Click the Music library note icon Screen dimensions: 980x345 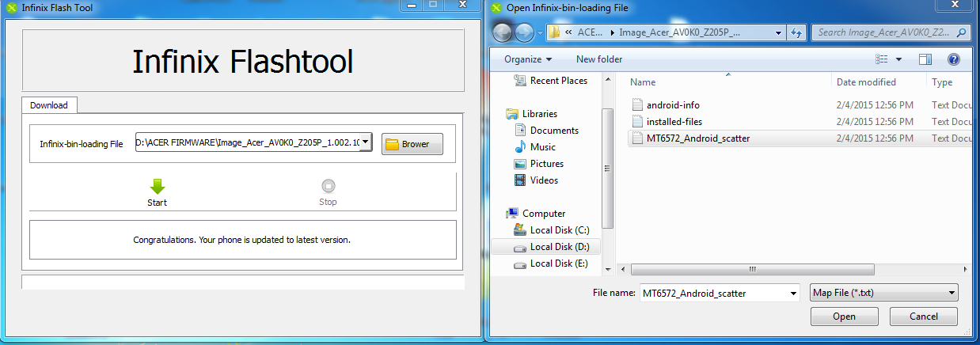(x=520, y=147)
